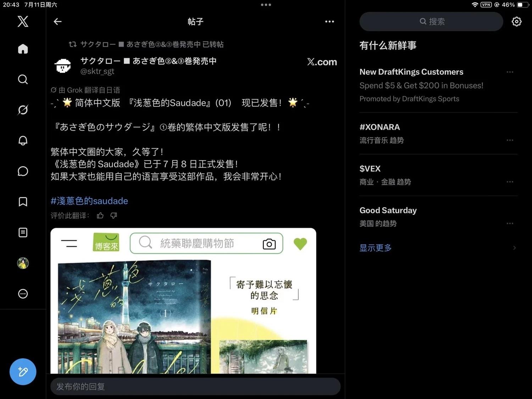Click the 帖子 page title

[x=195, y=22]
